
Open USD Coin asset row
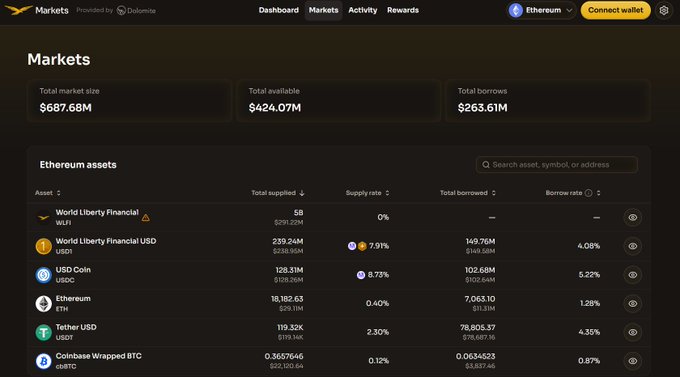[338, 275]
